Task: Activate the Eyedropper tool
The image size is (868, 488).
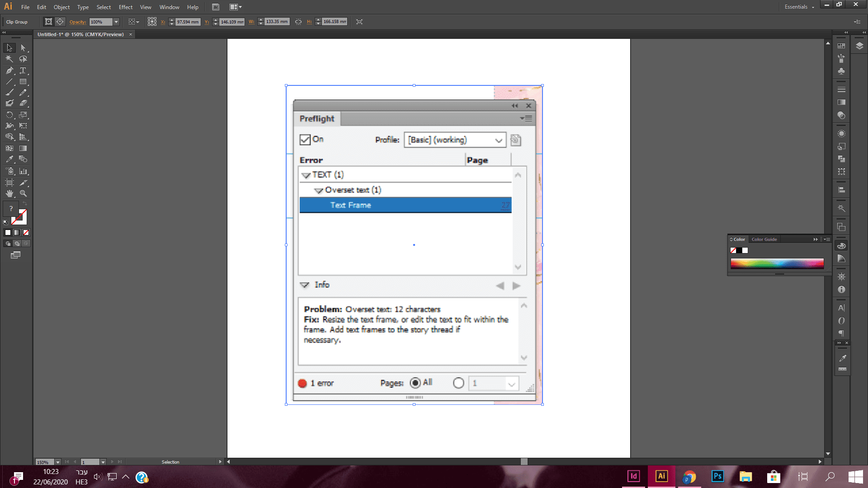Action: [9, 160]
